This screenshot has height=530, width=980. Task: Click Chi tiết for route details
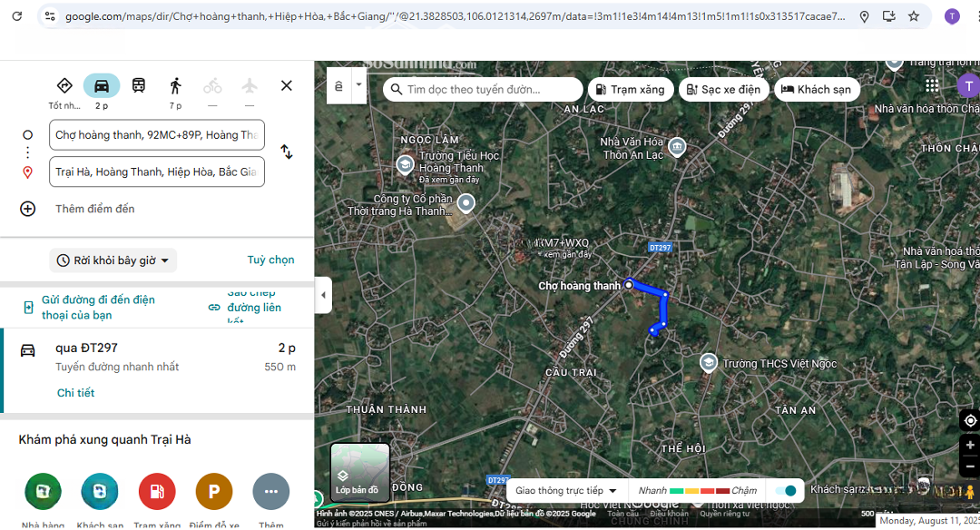click(76, 393)
